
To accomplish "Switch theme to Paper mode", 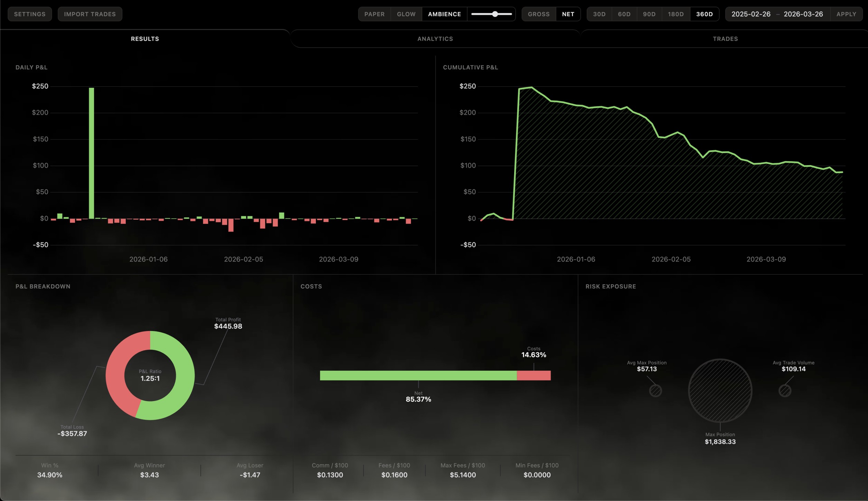I will (x=374, y=14).
